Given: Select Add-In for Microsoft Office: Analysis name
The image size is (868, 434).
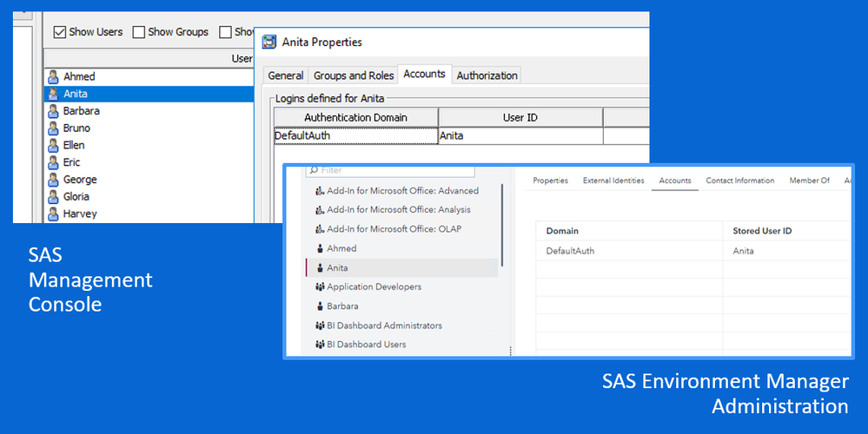Looking at the screenshot, I should tap(399, 210).
